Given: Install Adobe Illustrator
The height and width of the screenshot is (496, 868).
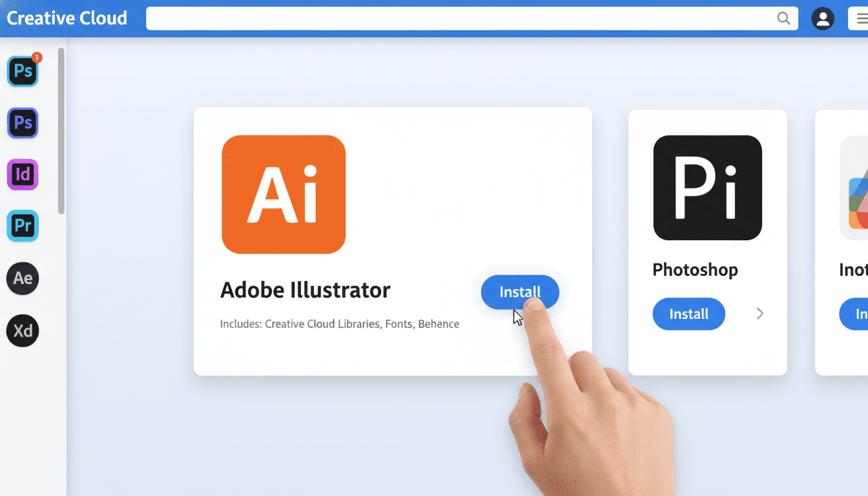Looking at the screenshot, I should [520, 292].
